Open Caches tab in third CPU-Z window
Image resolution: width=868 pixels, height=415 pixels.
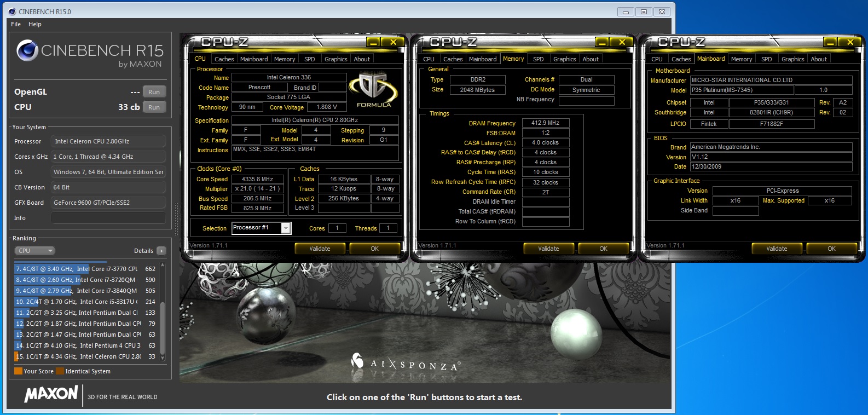point(681,59)
